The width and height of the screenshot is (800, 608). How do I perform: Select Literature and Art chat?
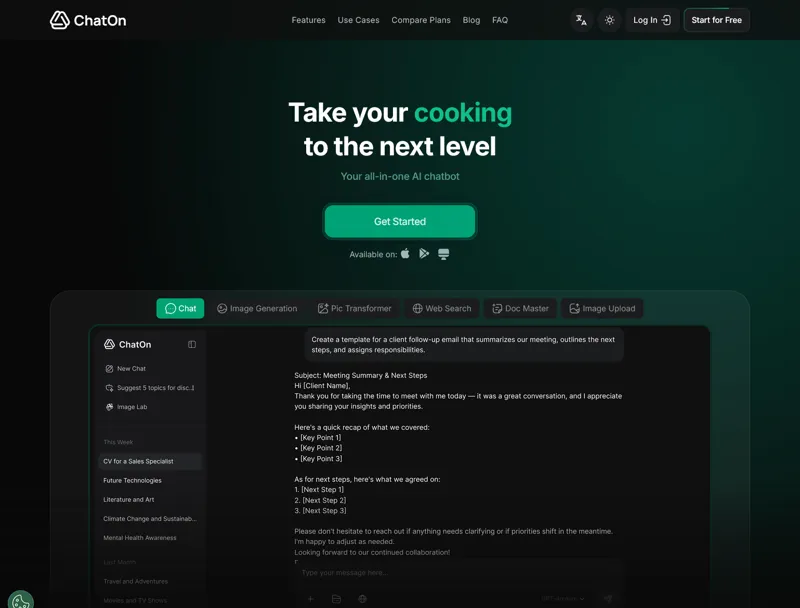(x=129, y=499)
